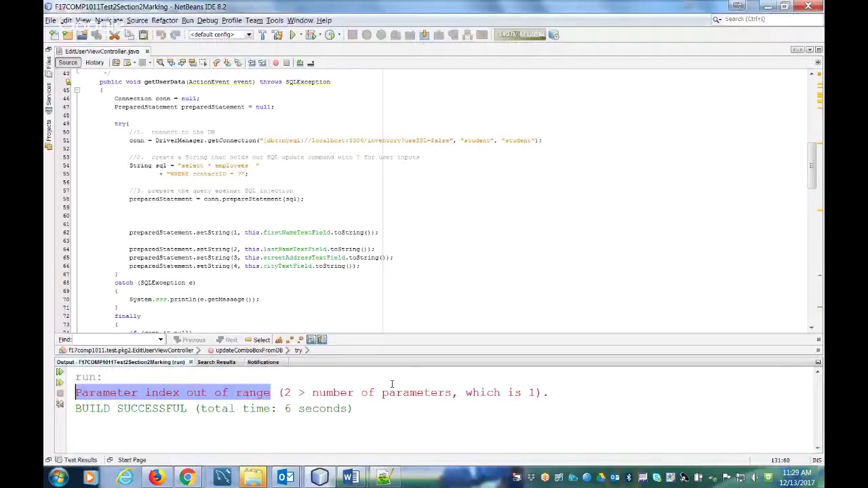Image resolution: width=868 pixels, height=488 pixels.
Task: Open Firefox from Windows taskbar
Action: (x=156, y=477)
